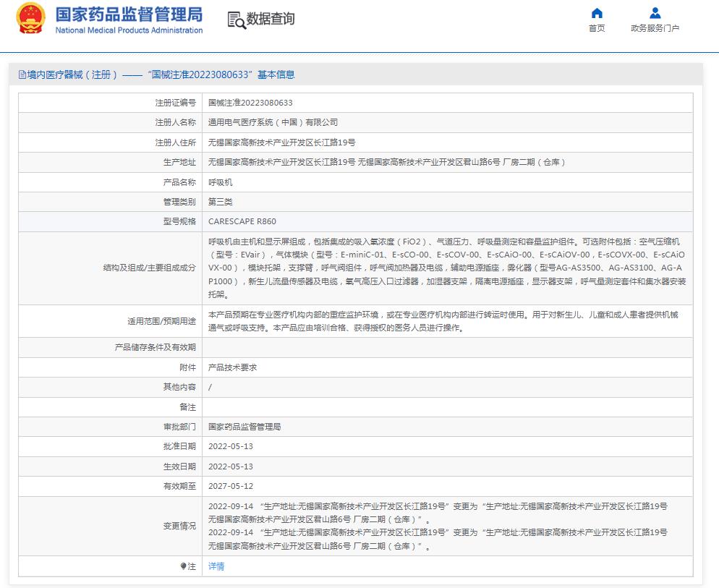719x588 pixels.
Task: Open the 首页 navigation label
Action: (597, 29)
